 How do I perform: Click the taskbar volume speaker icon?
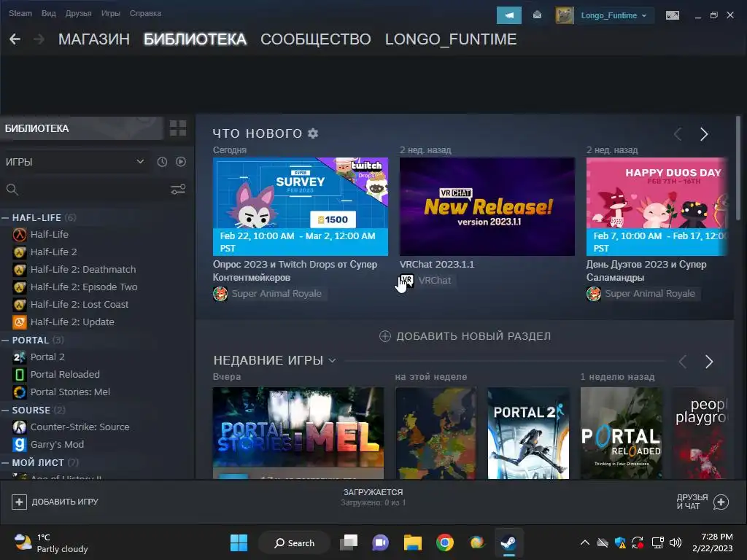(675, 542)
